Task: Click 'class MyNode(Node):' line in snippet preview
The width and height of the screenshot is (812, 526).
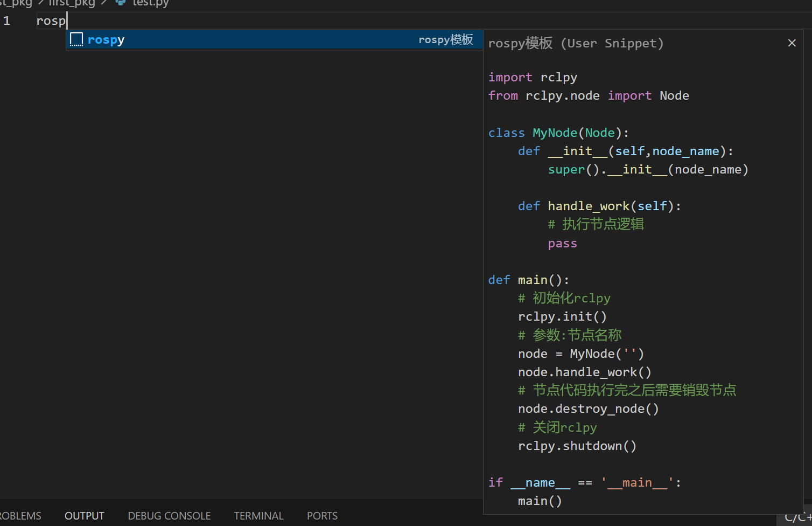Action: point(558,133)
